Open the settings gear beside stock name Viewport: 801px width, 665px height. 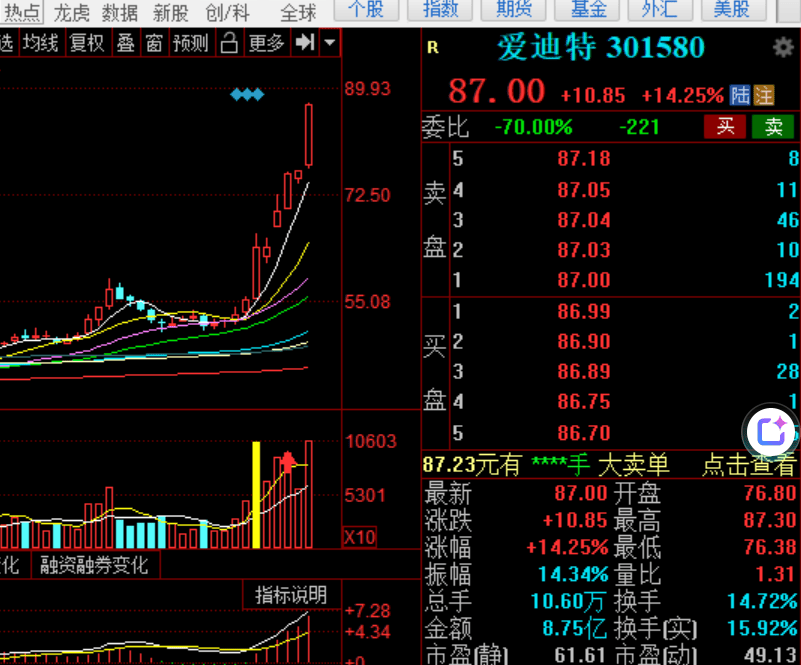[782, 48]
